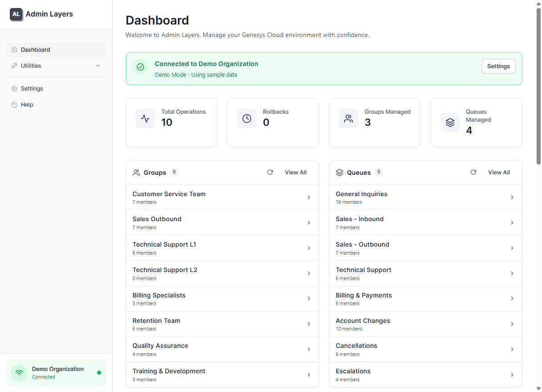The height and width of the screenshot is (392, 542).
Task: View all Queues
Action: click(499, 172)
